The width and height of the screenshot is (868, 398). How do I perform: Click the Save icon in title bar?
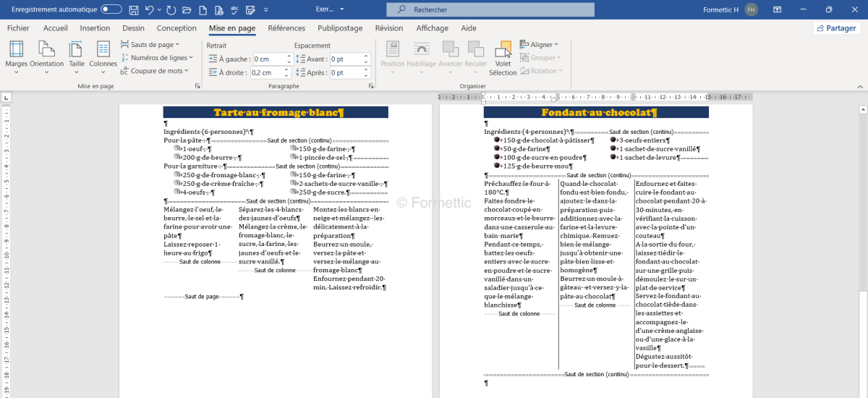134,10
